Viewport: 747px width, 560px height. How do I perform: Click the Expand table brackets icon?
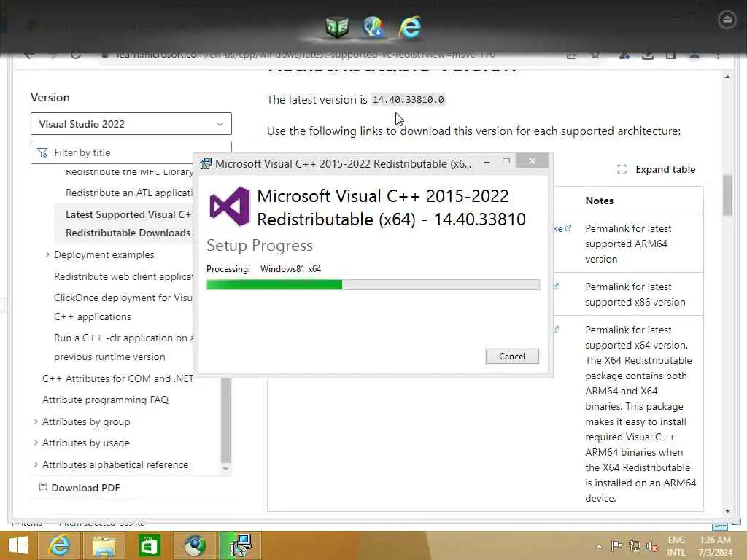click(622, 169)
